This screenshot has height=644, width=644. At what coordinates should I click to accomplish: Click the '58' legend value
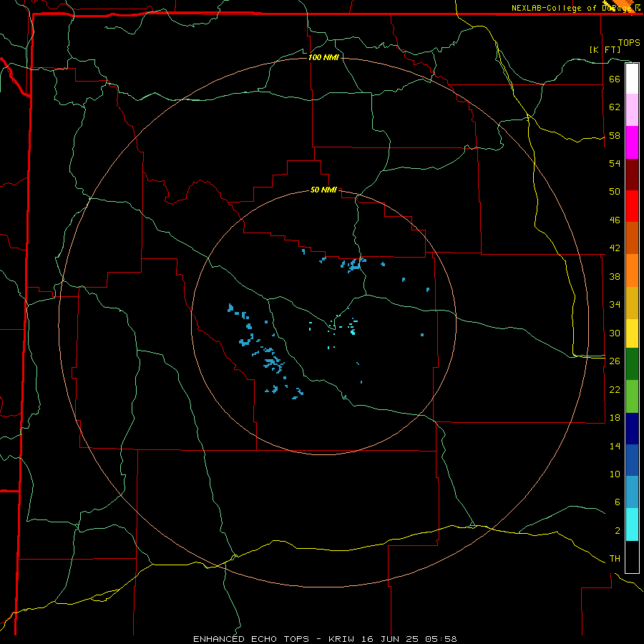tap(615, 135)
